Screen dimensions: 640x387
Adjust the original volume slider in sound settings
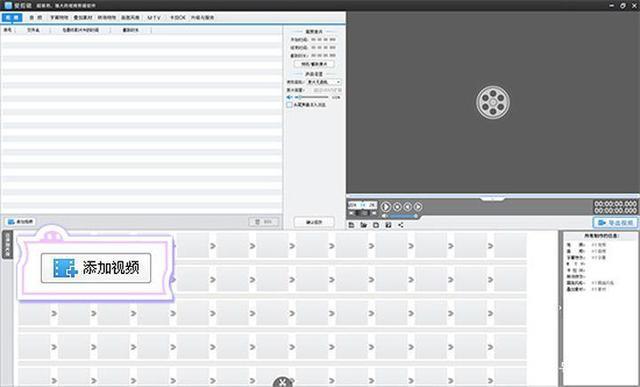312,97
